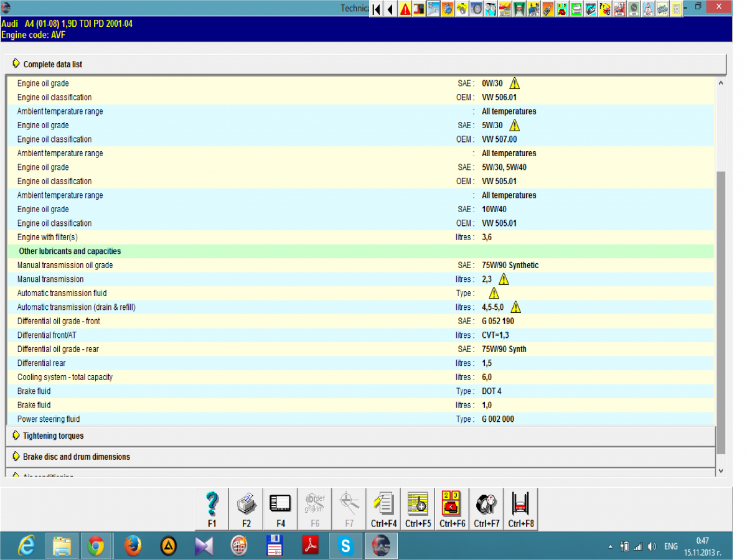Click the 10W/40 oil grade value

pos(494,209)
